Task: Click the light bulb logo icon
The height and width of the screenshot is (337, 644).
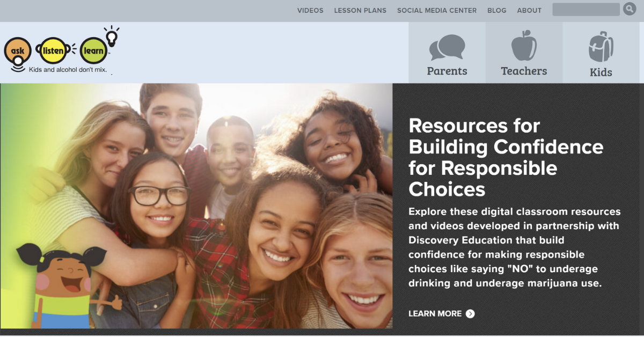Action: click(111, 36)
